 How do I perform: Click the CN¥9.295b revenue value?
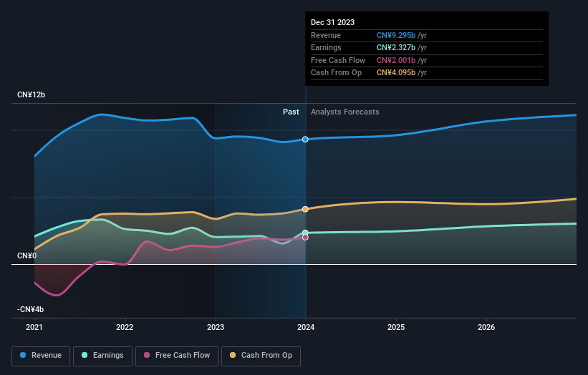[396, 35]
